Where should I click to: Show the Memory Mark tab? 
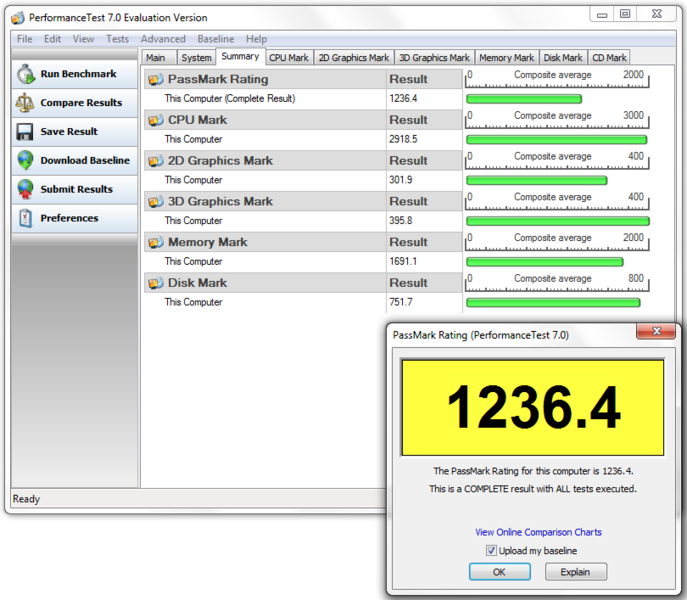pos(506,58)
